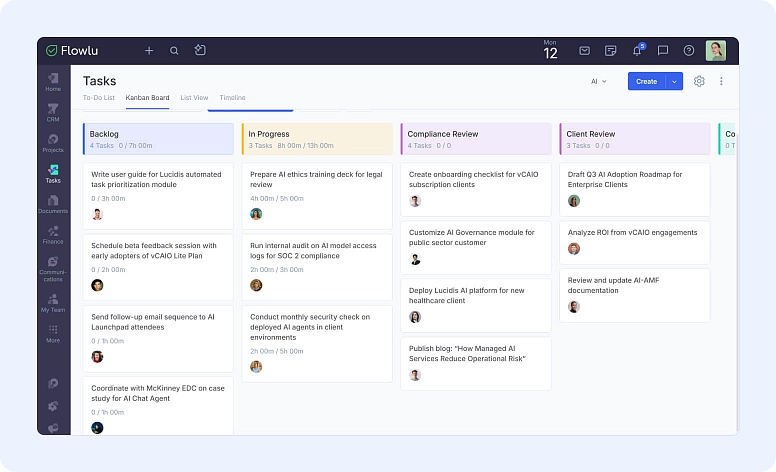This screenshot has width=776, height=472.
Task: Open the Finance sidebar icon
Action: pyautogui.click(x=53, y=234)
